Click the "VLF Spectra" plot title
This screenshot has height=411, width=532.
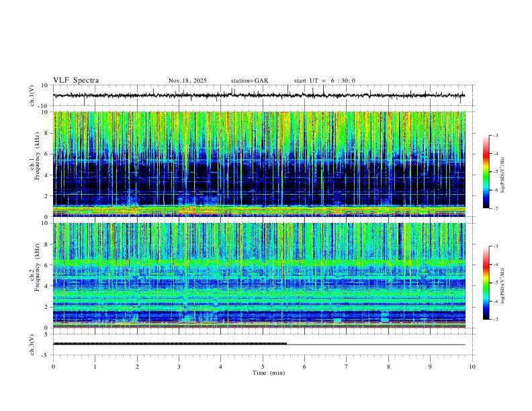[x=76, y=81]
